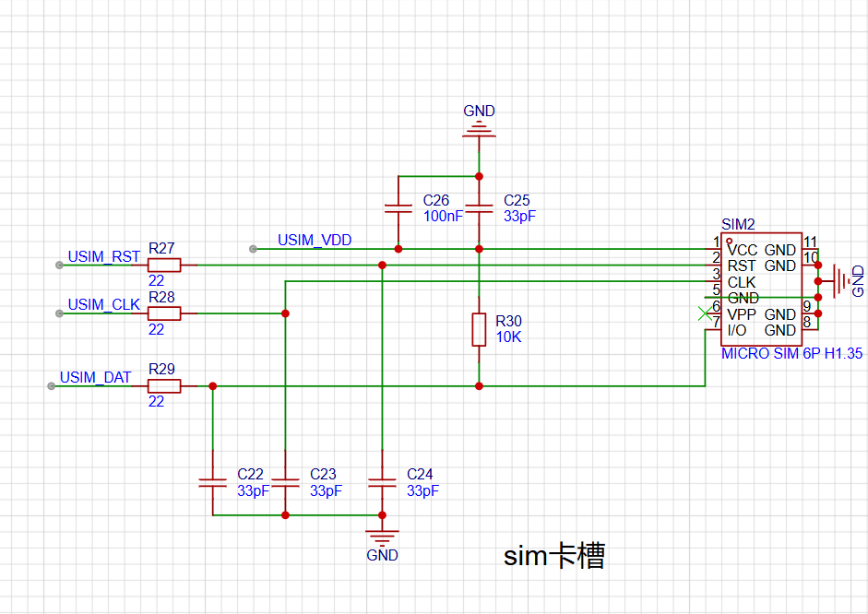Select the SIM2 connector component body
The height and width of the screenshot is (614, 868).
click(761, 289)
